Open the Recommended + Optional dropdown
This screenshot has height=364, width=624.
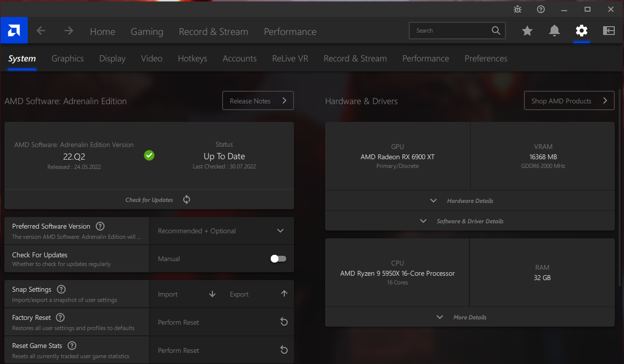click(x=222, y=231)
